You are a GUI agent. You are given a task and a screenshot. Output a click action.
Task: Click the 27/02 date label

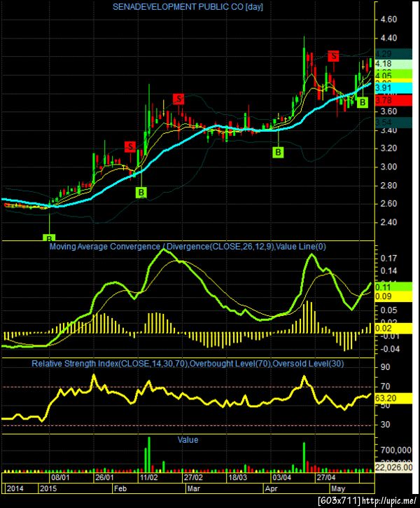(x=193, y=478)
